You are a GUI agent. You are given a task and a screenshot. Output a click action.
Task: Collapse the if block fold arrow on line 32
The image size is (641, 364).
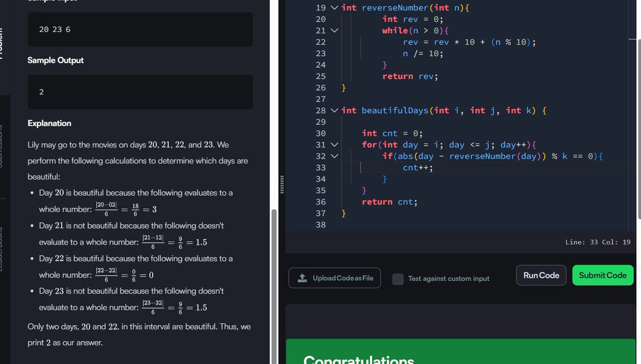334,156
